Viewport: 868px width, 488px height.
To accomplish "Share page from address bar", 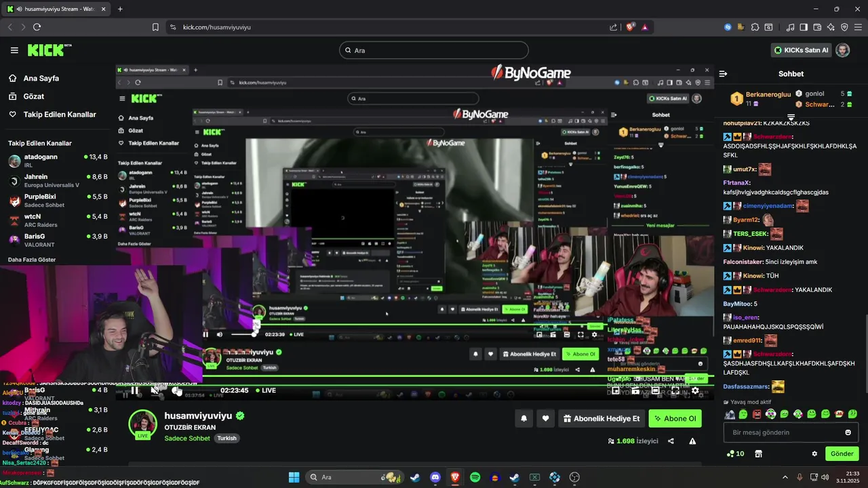I will point(614,27).
